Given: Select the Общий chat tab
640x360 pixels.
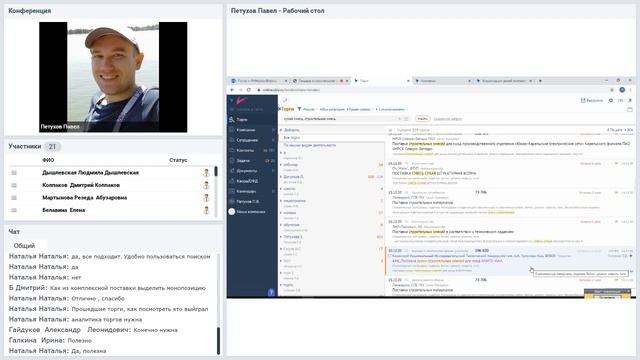Looking at the screenshot, I should (x=24, y=246).
